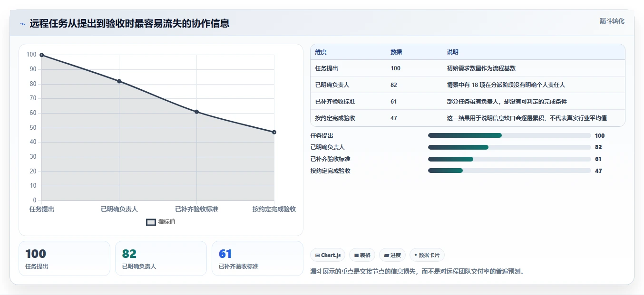The image size is (644, 295).
Task: Click the chart data point for 已补齐验收标准
Action: point(196,112)
